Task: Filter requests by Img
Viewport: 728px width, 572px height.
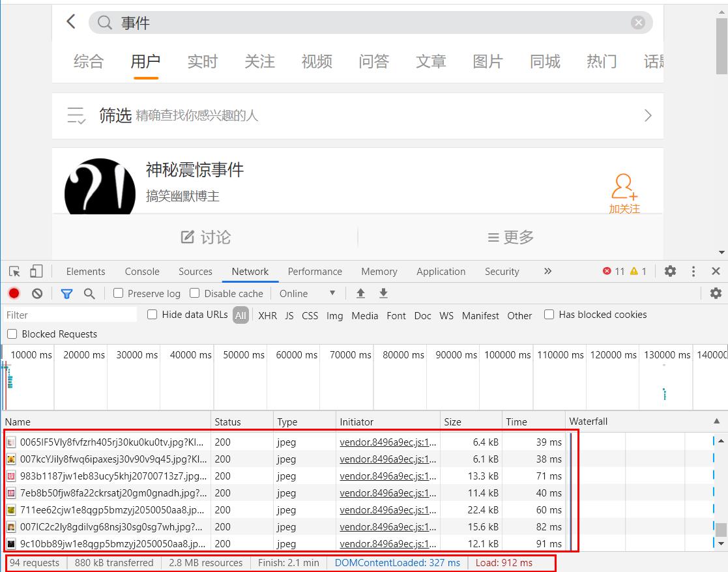Action: [x=335, y=316]
